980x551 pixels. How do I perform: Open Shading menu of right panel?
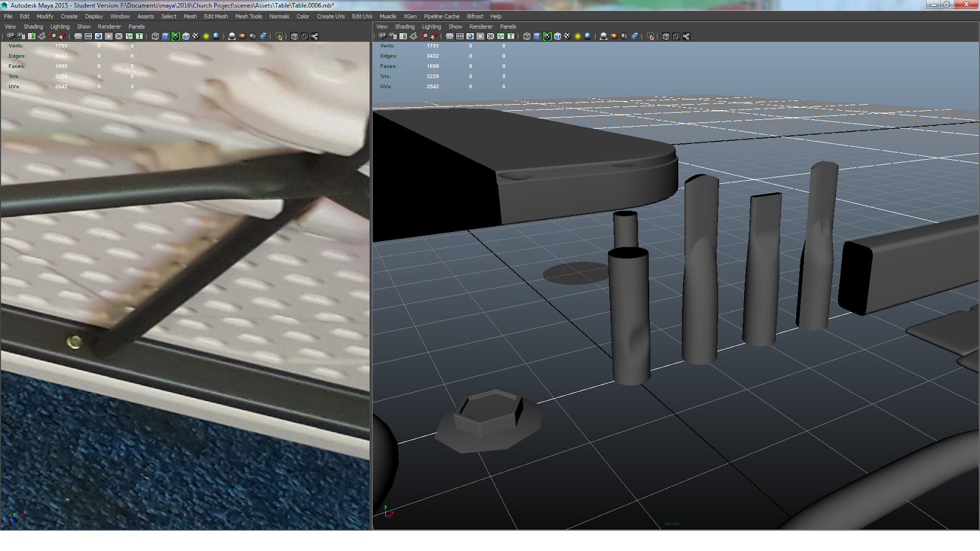[405, 27]
